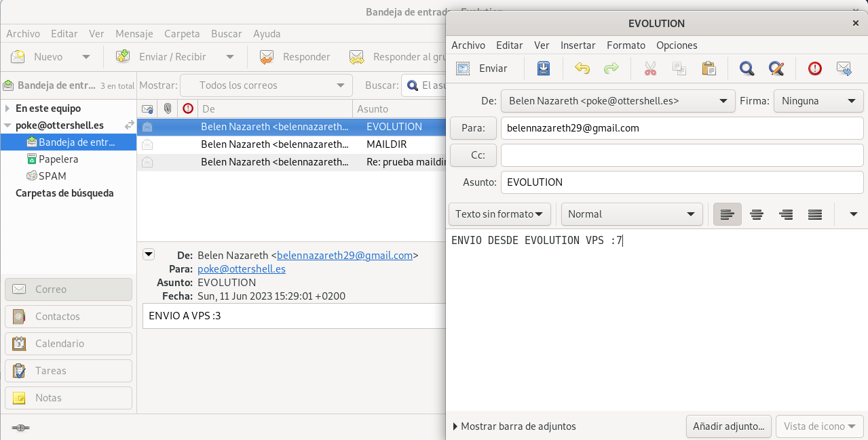Click the Find and Replace icon
The height and width of the screenshot is (440, 868).
click(x=776, y=68)
